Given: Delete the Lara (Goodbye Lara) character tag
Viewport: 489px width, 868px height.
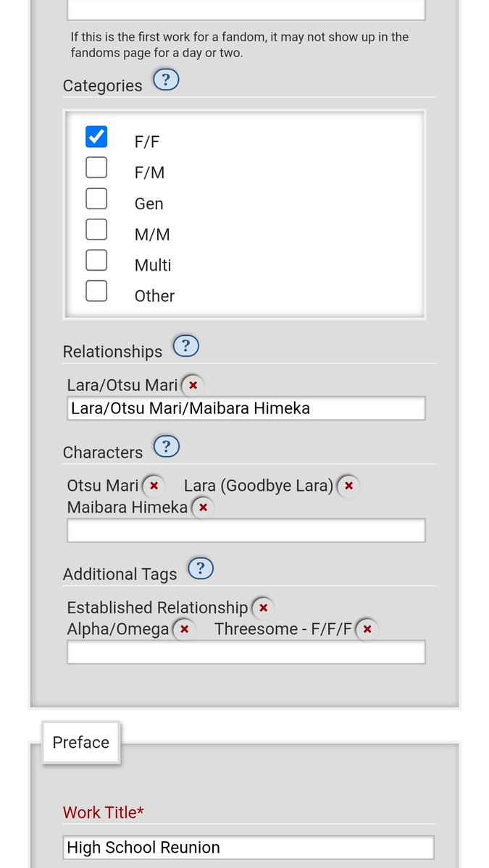Looking at the screenshot, I should (x=348, y=486).
